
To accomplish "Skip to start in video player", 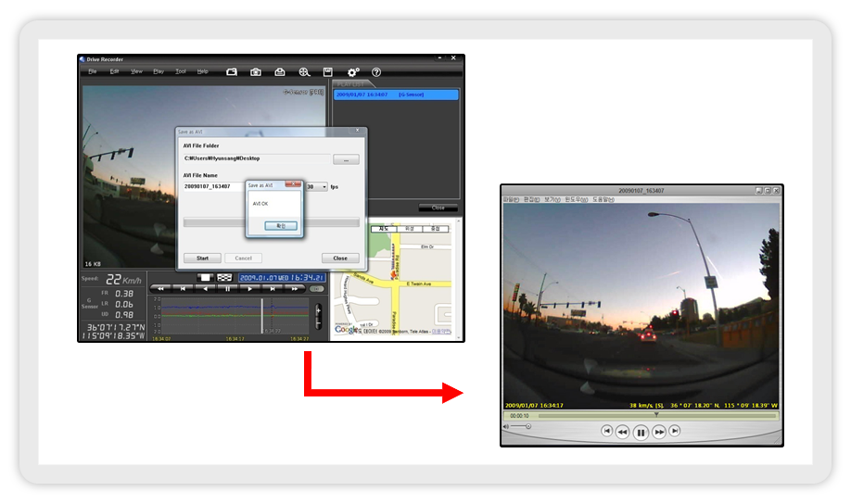I will tap(607, 431).
